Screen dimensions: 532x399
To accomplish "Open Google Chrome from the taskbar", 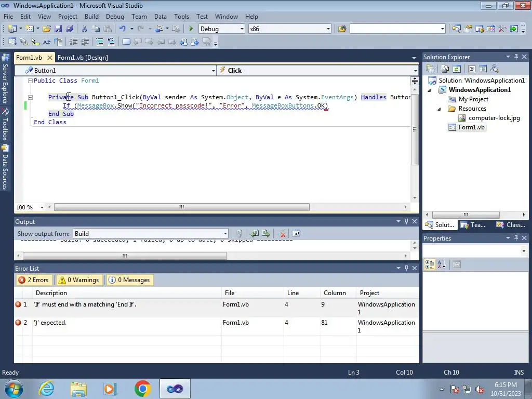I will pos(142,389).
